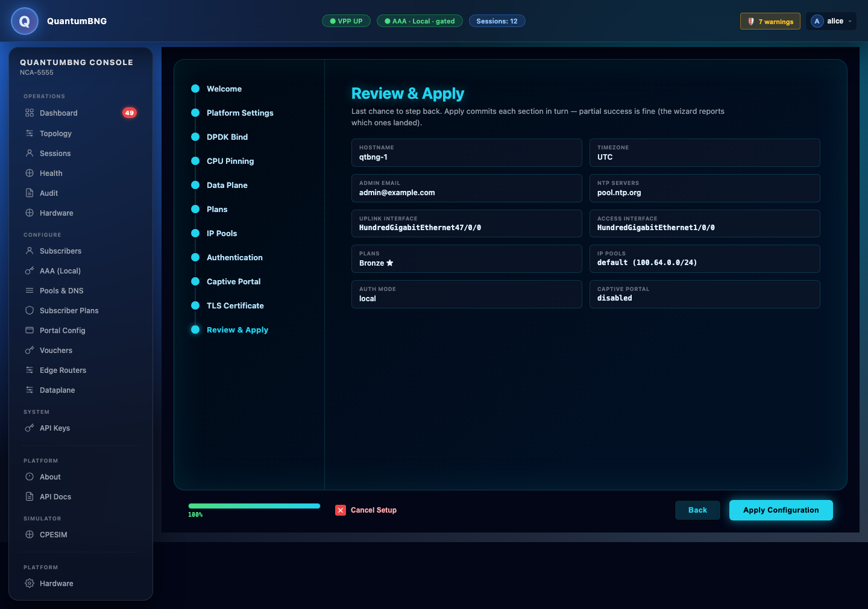This screenshot has width=868, height=609.
Task: Click the QuantumBNG Q logo icon
Action: (25, 22)
